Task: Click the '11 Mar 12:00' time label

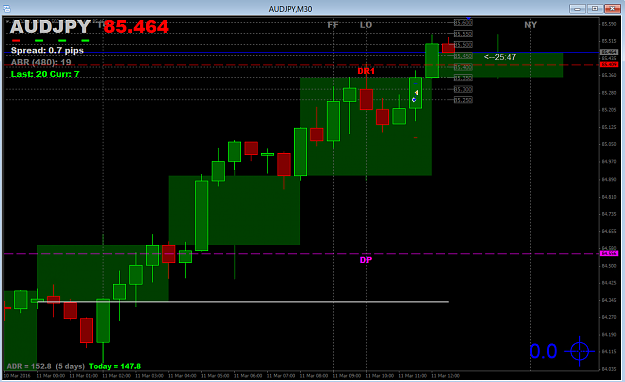Action: [x=445, y=376]
